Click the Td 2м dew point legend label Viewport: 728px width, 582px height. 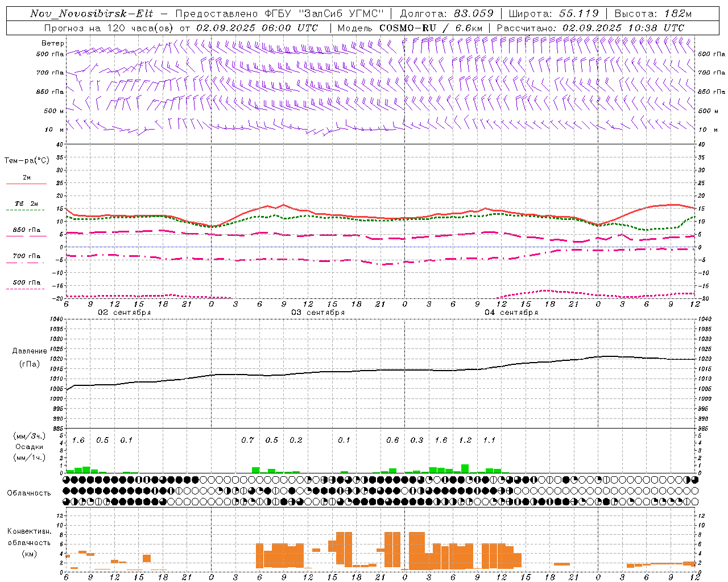[x=26, y=203]
